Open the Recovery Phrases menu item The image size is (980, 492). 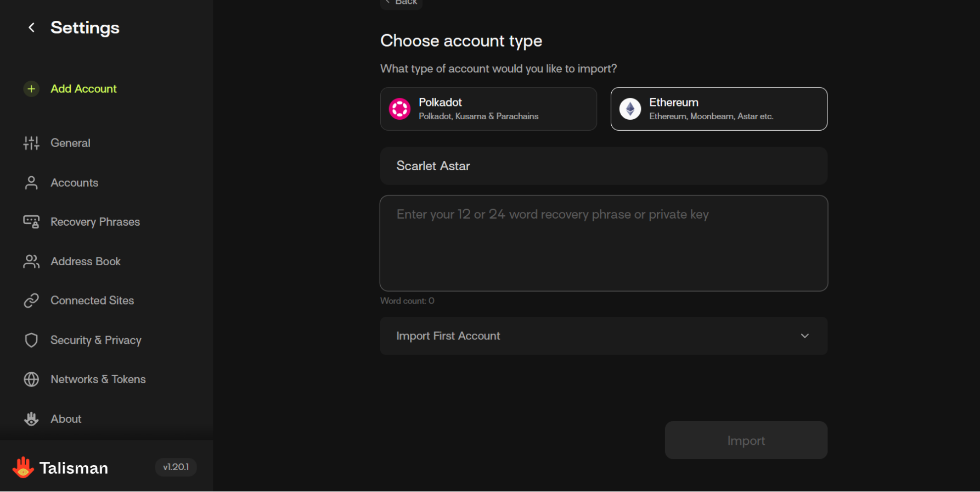[95, 222]
